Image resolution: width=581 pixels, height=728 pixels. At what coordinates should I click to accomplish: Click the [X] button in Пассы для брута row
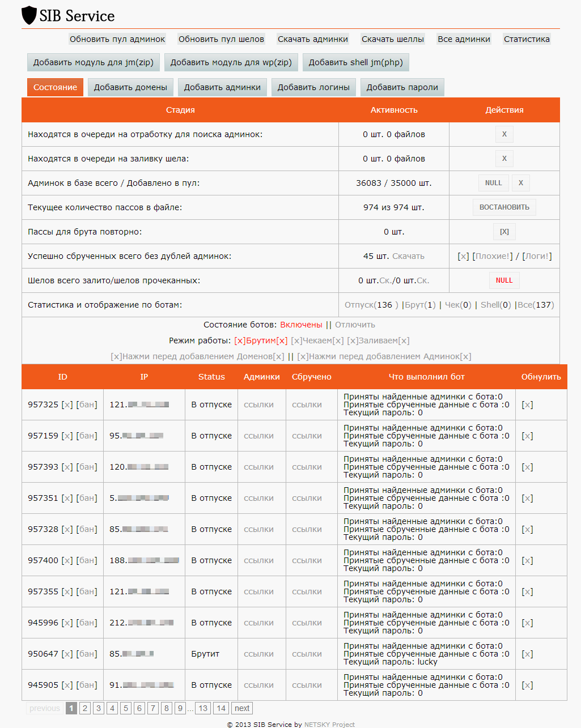(x=504, y=232)
